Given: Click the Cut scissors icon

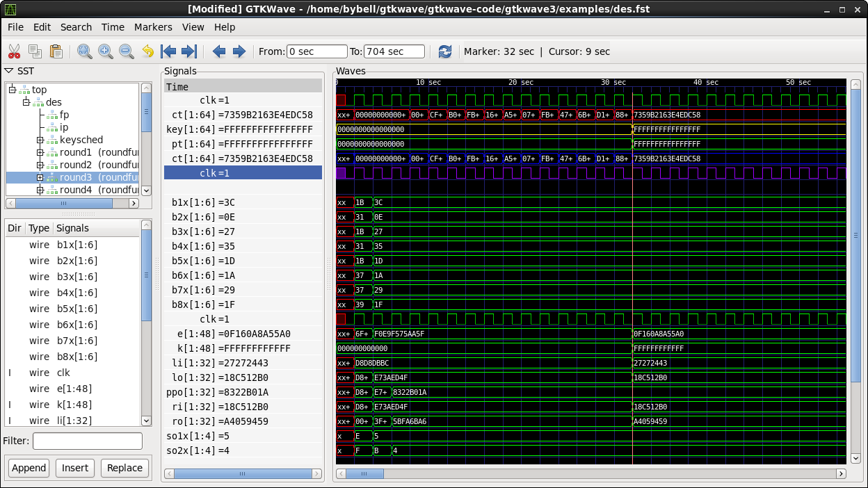Looking at the screenshot, I should [14, 51].
